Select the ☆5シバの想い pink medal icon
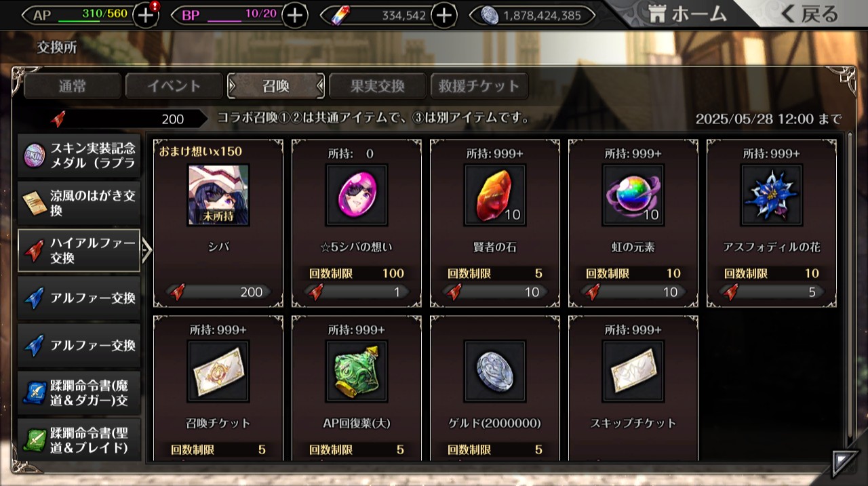 pyautogui.click(x=357, y=195)
